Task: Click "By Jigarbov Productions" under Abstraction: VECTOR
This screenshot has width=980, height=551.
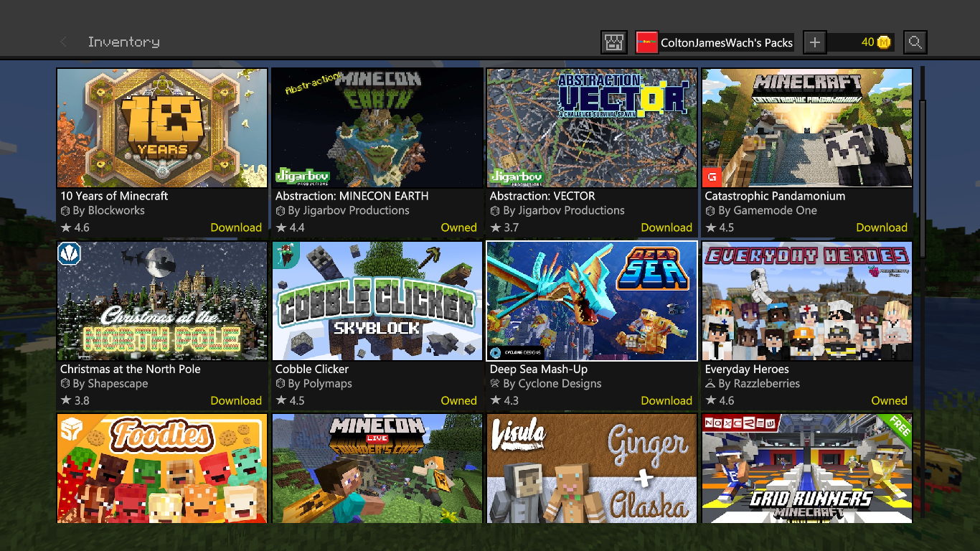Action: (564, 211)
